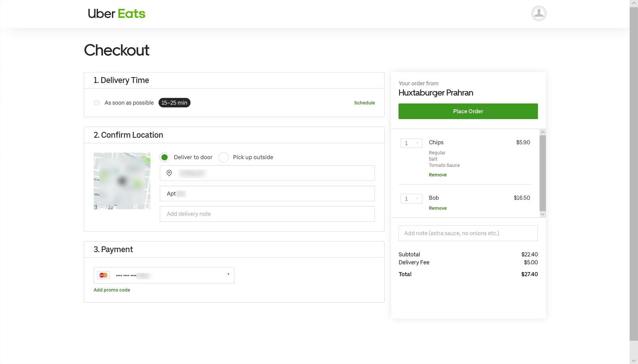
Task: Click the order list scroll up arrow
Action: [x=543, y=132]
